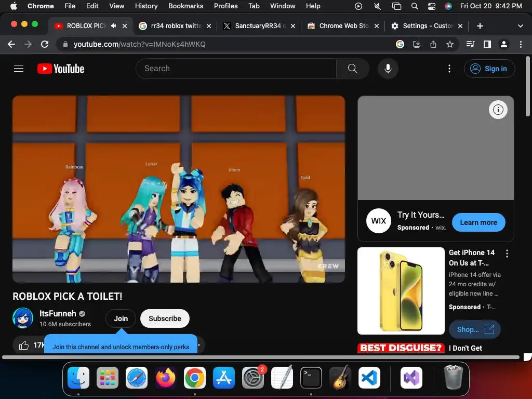Open Firefox from the Dock
Viewport: 532px width, 399px height.
166,377
